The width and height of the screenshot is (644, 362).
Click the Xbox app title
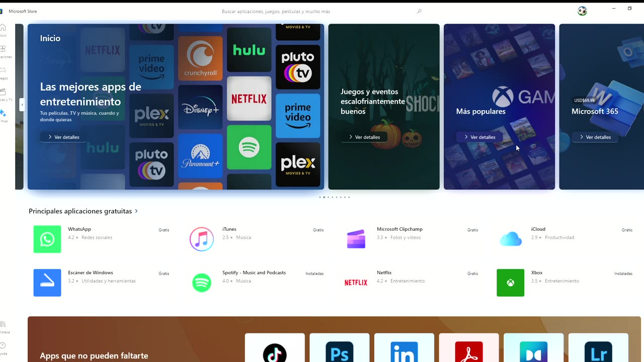point(537,273)
